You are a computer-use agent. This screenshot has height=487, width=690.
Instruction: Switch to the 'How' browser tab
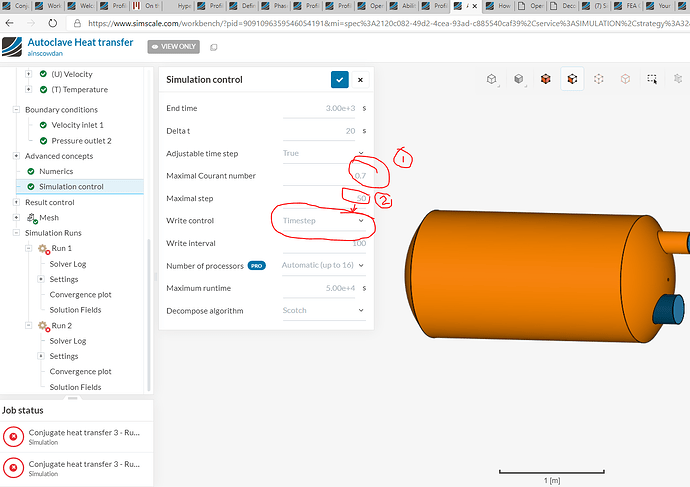(499, 6)
